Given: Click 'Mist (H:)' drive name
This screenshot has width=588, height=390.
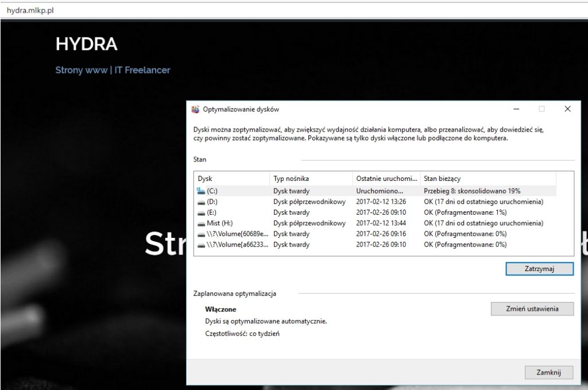Looking at the screenshot, I should [220, 223].
